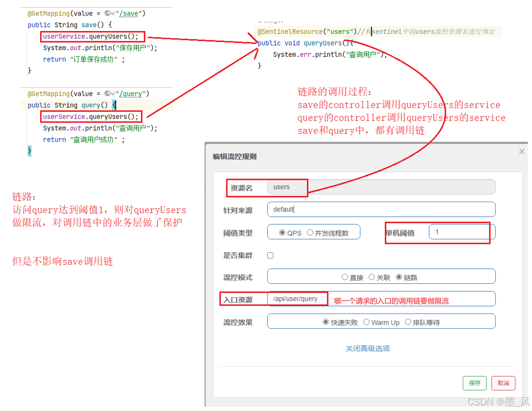Click the 阈值类型 label
Viewport: 532px width, 411px height.
(x=238, y=233)
